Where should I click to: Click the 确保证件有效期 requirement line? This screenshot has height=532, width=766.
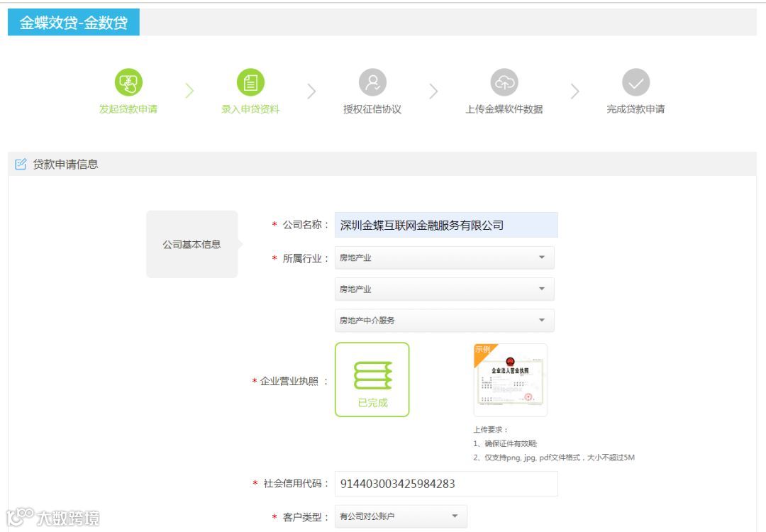[x=506, y=443]
